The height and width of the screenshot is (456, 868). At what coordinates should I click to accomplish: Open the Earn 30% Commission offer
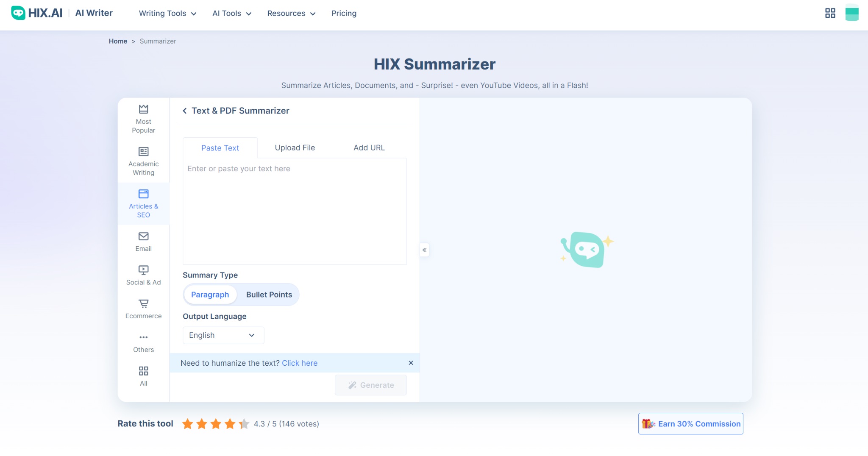pyautogui.click(x=691, y=424)
